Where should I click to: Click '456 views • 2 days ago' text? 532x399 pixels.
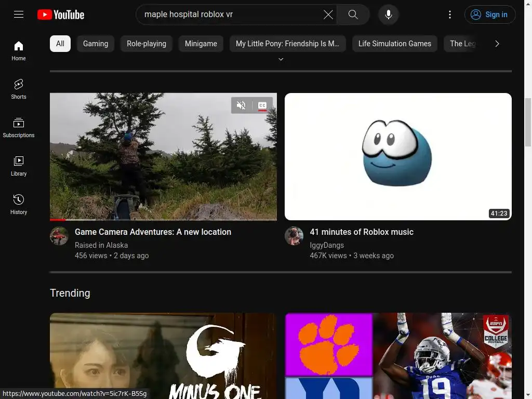click(x=112, y=256)
